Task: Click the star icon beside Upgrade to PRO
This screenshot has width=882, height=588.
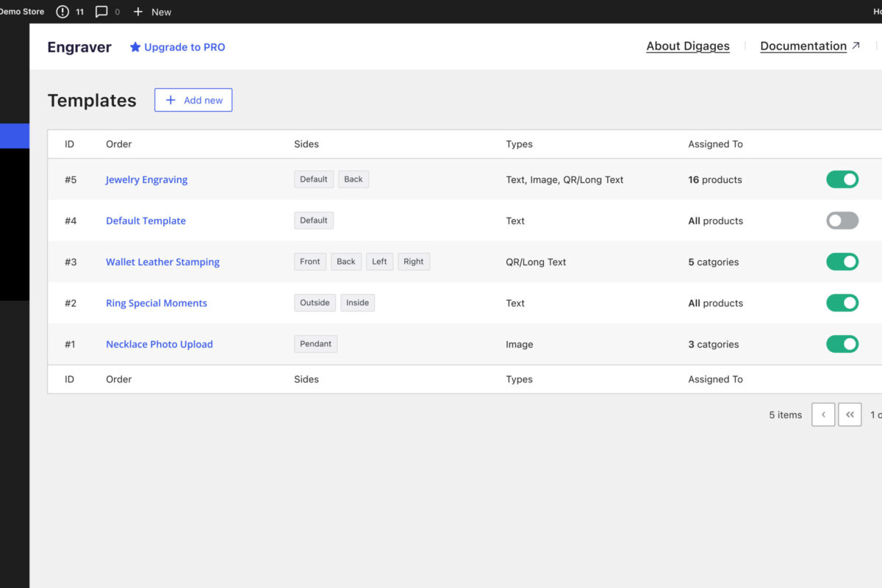Action: pos(135,47)
